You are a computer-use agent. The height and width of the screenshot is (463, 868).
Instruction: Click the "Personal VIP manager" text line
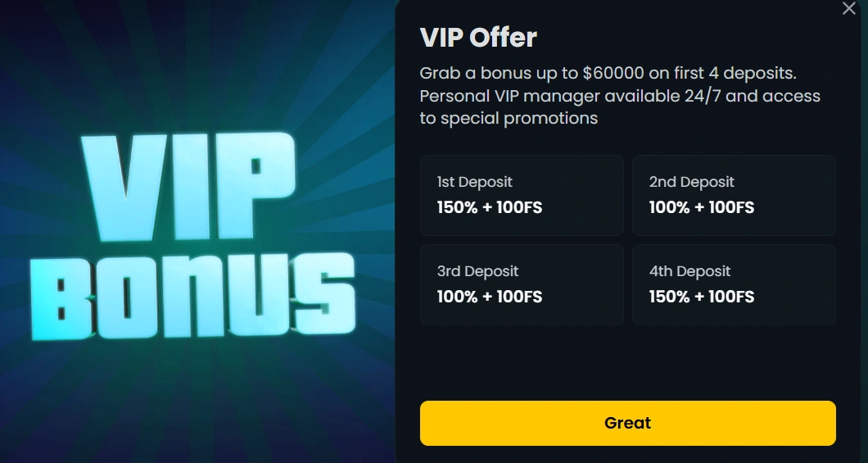tap(620, 96)
